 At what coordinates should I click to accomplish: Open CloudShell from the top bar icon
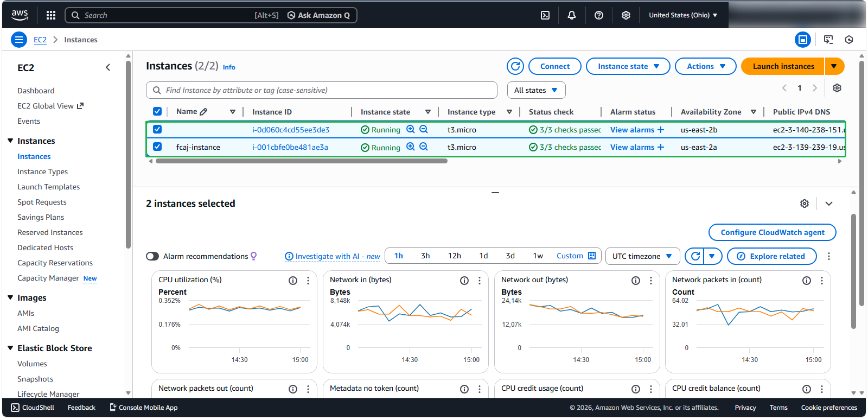coord(545,15)
